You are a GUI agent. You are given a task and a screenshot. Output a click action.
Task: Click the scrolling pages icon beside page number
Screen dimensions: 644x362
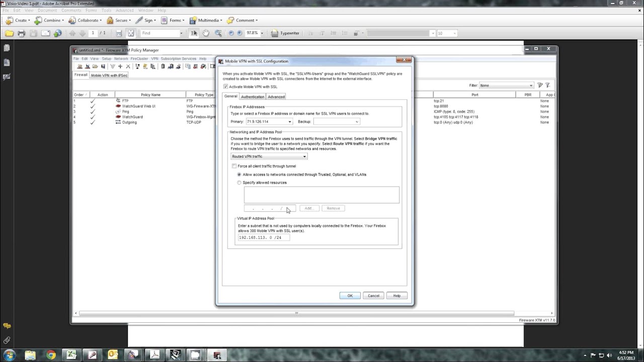point(119,33)
